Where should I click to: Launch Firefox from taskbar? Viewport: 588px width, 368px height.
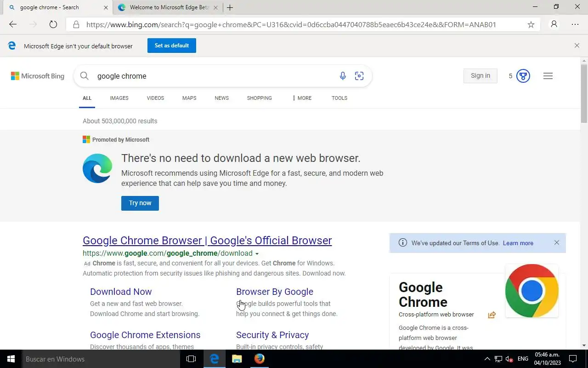pyautogui.click(x=260, y=359)
